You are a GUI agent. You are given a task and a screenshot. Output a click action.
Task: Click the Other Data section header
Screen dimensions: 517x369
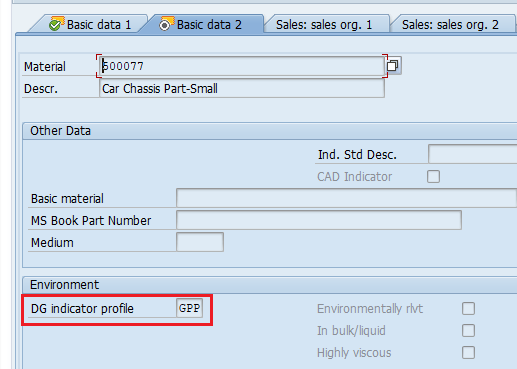[x=270, y=131]
